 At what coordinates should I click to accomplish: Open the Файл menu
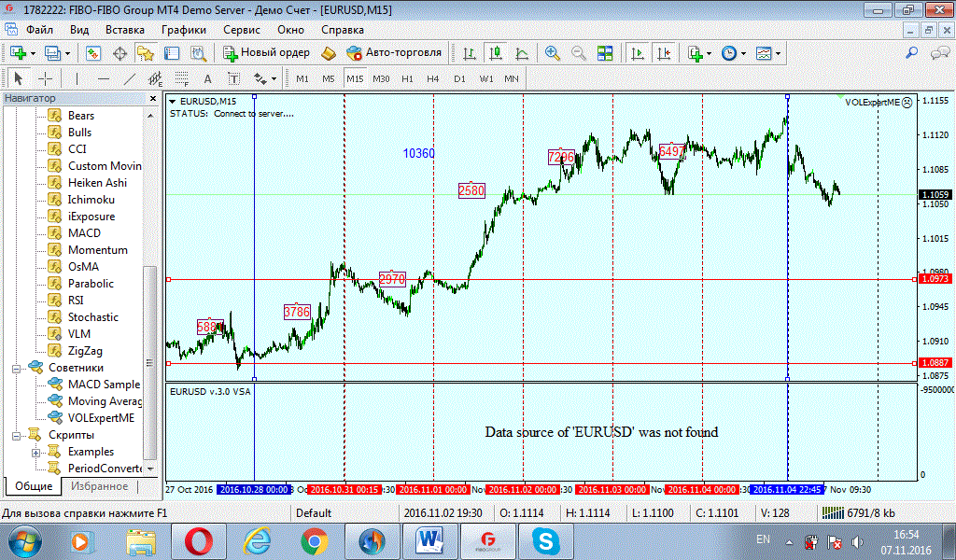click(x=39, y=30)
